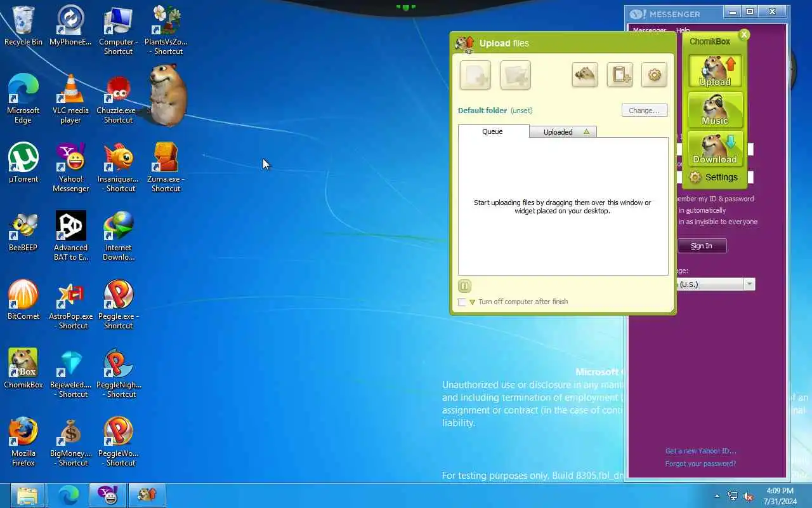
Task: Open the language dropdown in Yahoo Messenger
Action: (750, 284)
